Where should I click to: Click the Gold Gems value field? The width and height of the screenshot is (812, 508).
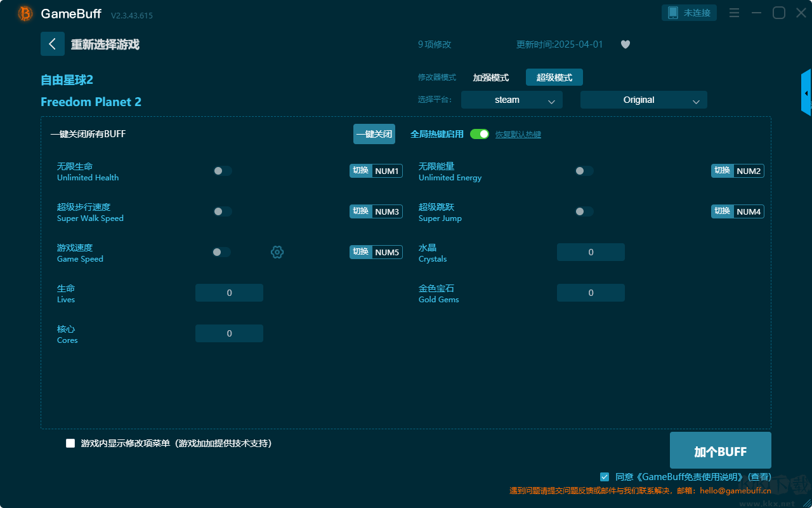591,293
